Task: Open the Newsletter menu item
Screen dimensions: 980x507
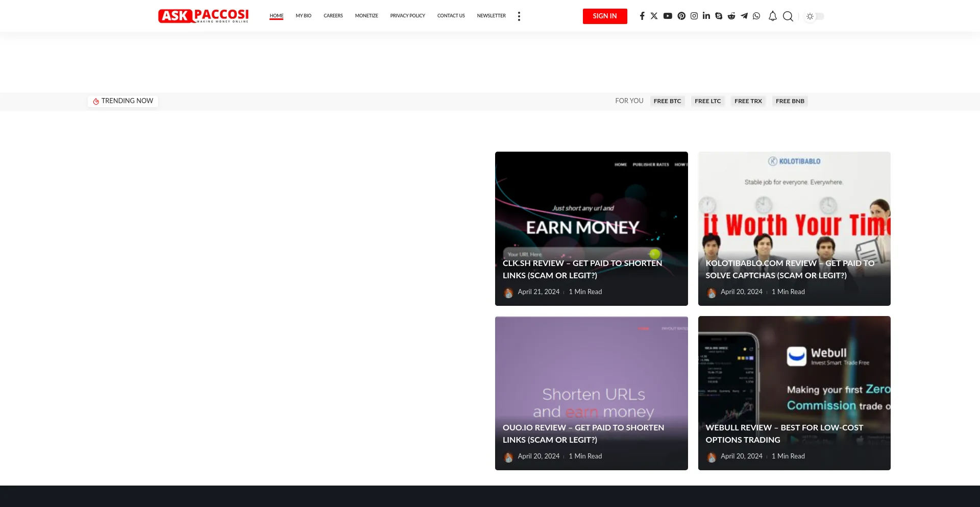Action: 492,16
